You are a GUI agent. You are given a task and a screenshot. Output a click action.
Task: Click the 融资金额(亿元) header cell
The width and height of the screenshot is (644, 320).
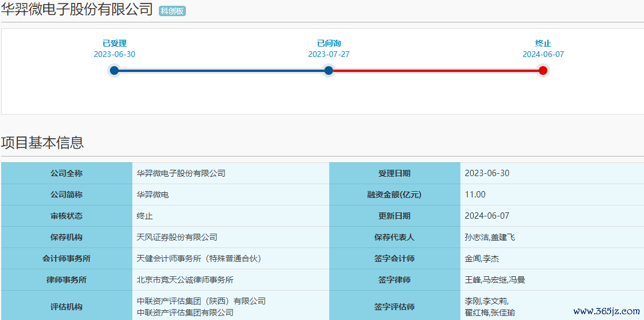395,195
